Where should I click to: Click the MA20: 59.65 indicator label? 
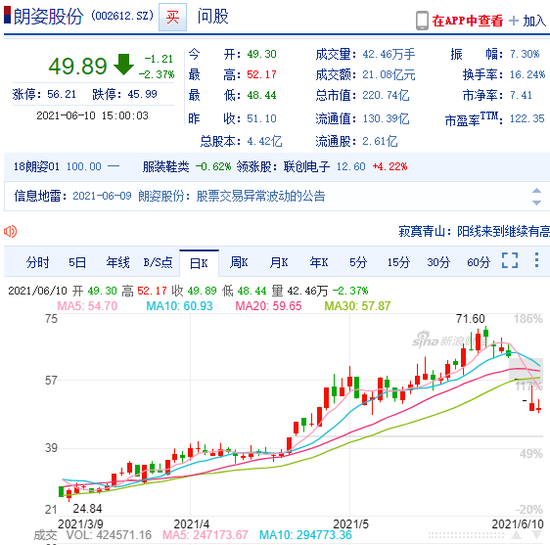tap(268, 306)
